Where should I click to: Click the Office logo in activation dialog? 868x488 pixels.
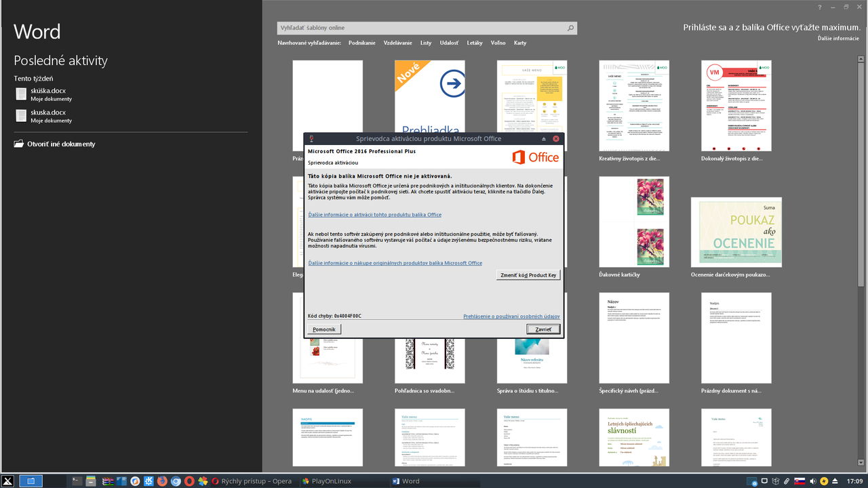[x=536, y=157]
